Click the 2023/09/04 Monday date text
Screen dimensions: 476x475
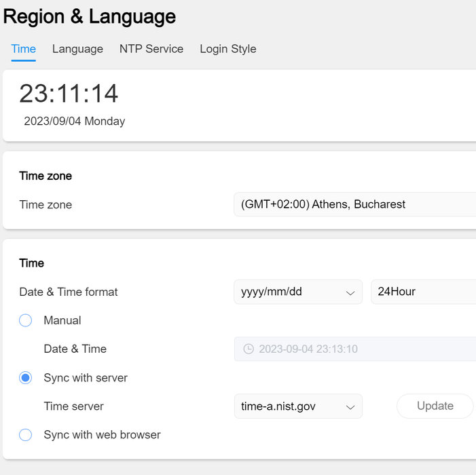click(x=75, y=121)
